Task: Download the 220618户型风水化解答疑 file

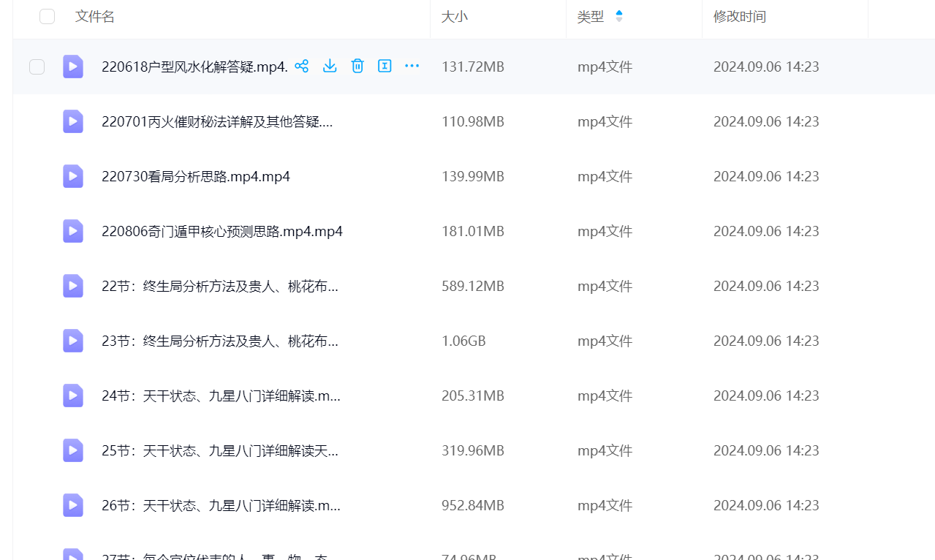Action: pos(330,67)
